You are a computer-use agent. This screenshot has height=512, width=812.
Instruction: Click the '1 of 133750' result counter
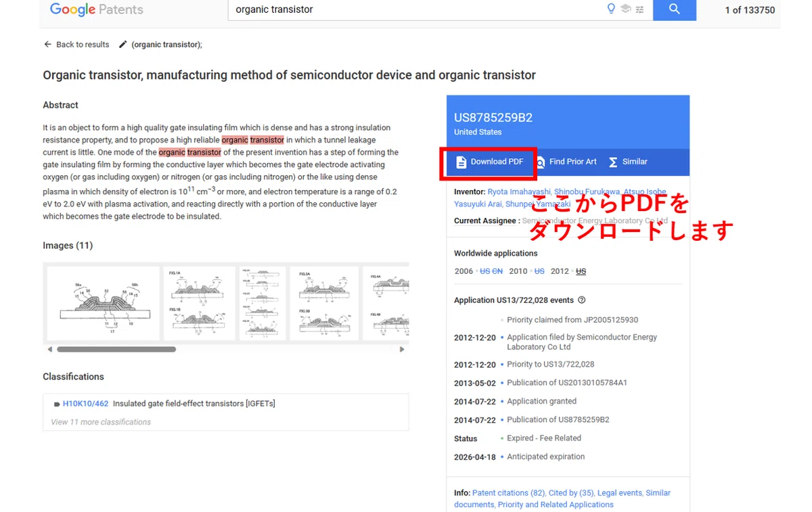750,10
